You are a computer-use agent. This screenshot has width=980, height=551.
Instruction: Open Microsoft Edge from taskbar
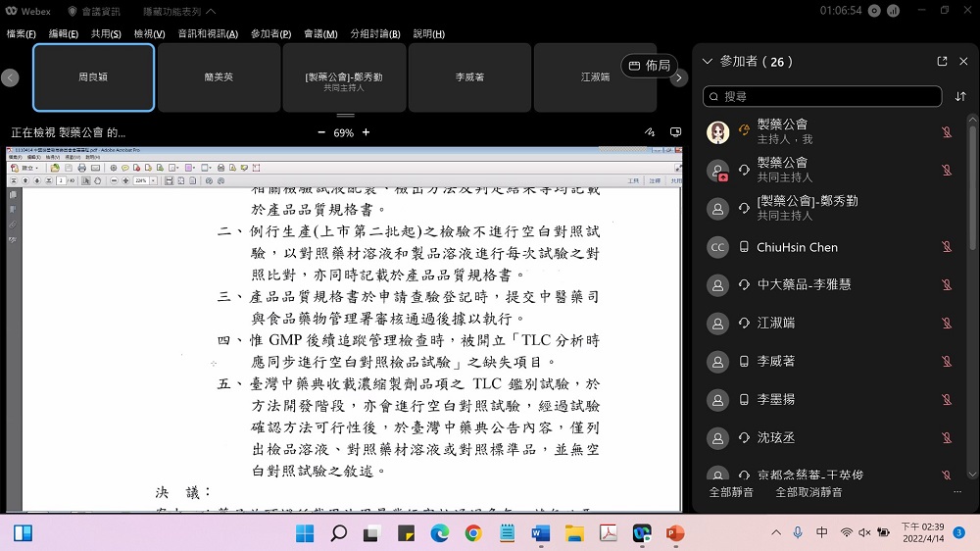coord(440,533)
